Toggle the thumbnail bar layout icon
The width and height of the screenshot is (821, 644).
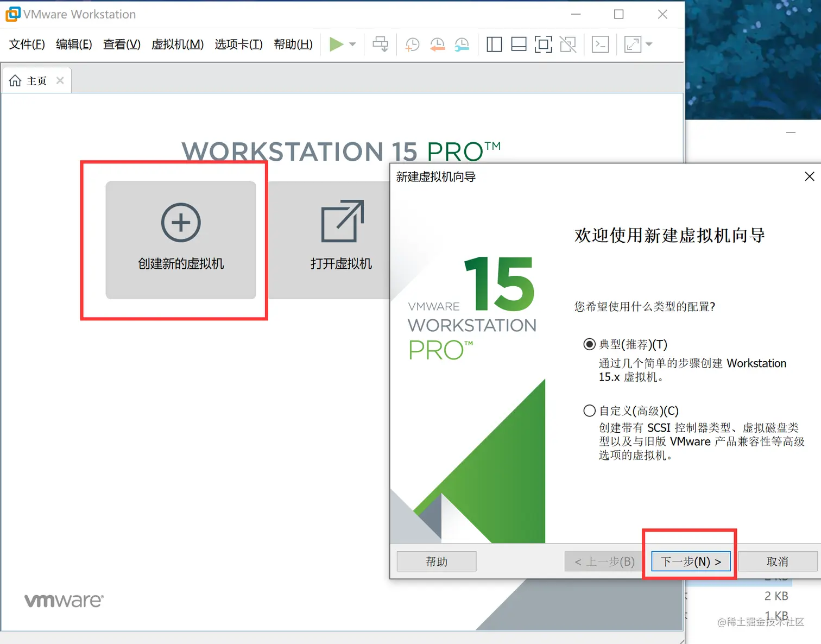pyautogui.click(x=519, y=45)
